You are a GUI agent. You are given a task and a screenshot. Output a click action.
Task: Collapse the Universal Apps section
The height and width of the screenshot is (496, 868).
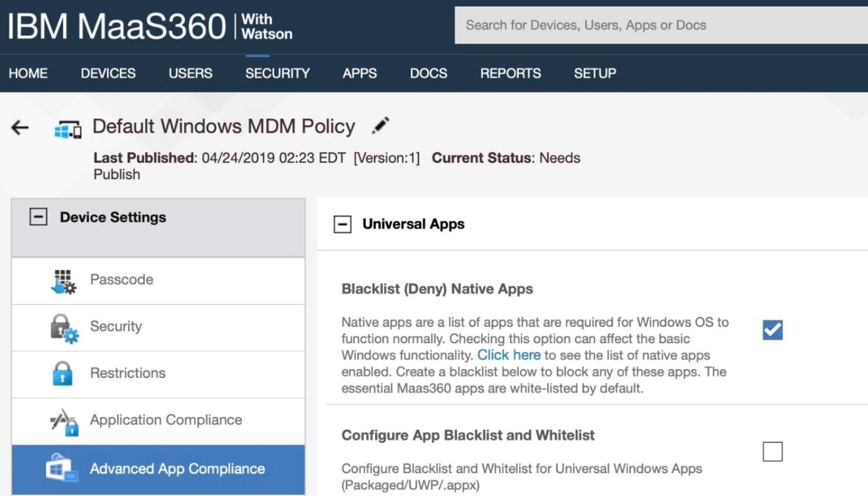(343, 224)
